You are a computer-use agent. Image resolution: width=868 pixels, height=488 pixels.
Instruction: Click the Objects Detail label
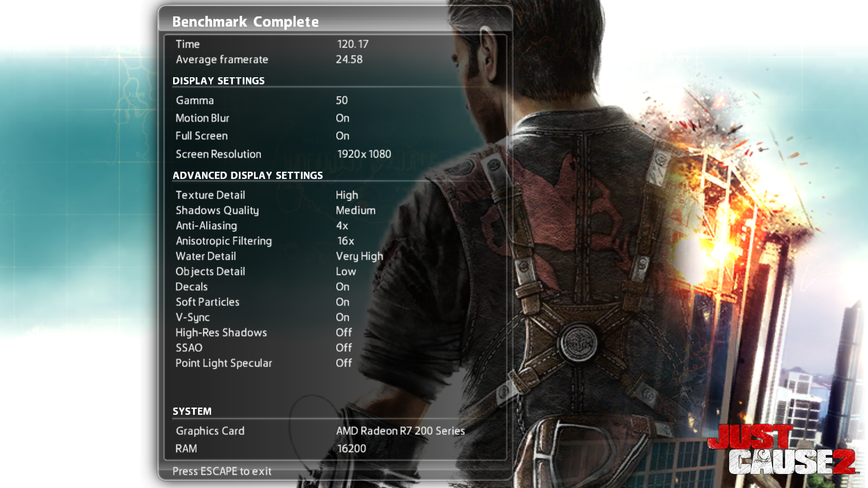pos(210,272)
